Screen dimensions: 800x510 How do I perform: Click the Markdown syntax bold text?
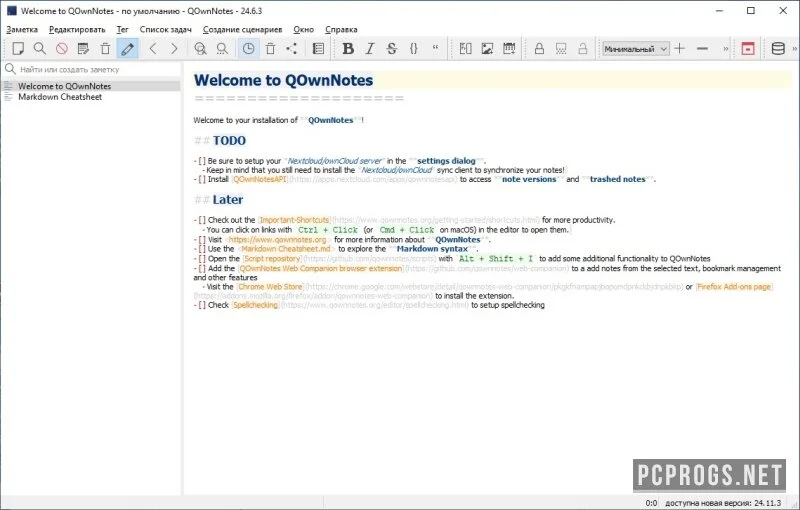[x=432, y=249]
